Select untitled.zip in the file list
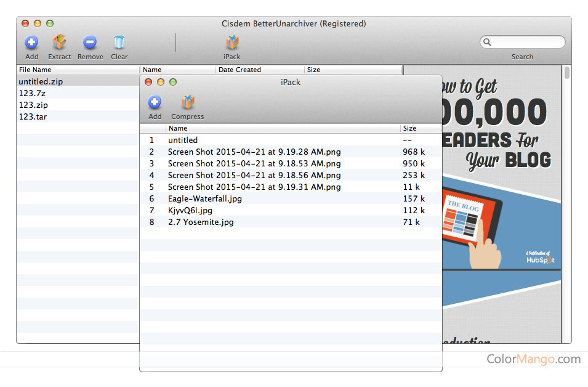The height and width of the screenshot is (387, 588). point(41,81)
